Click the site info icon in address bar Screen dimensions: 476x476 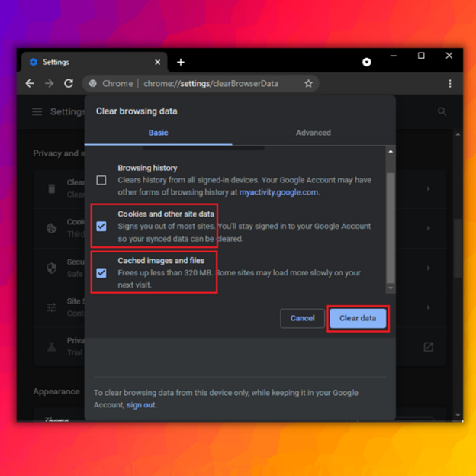[93, 83]
